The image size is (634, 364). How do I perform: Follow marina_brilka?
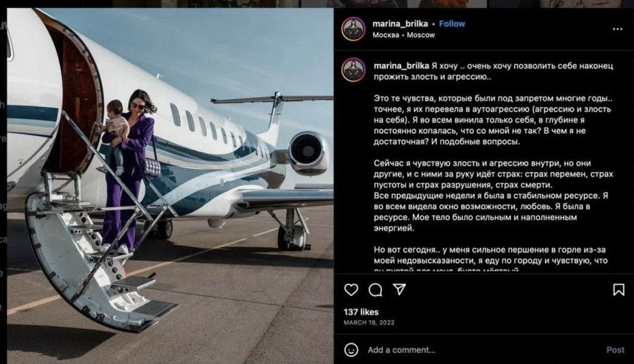click(x=452, y=24)
